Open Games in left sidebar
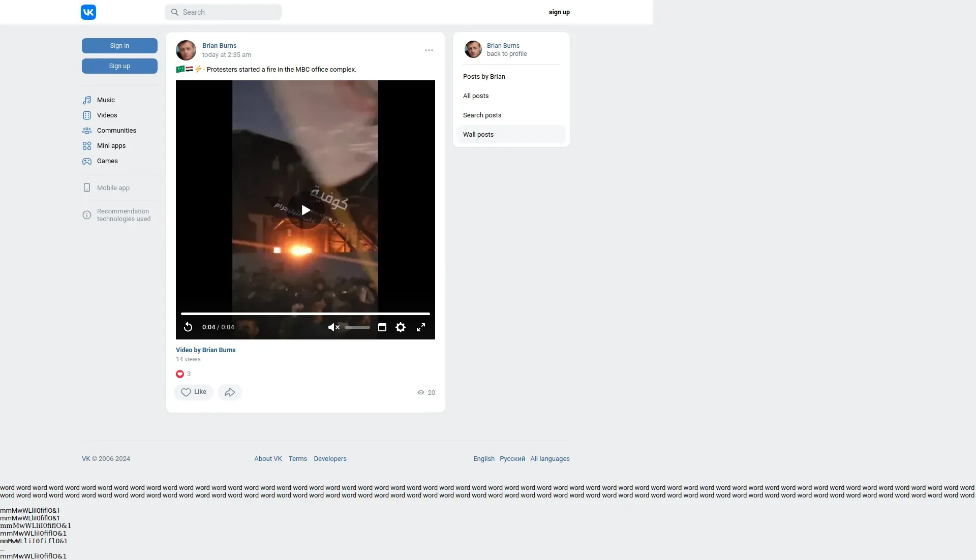The height and width of the screenshot is (560, 976). pos(107,161)
